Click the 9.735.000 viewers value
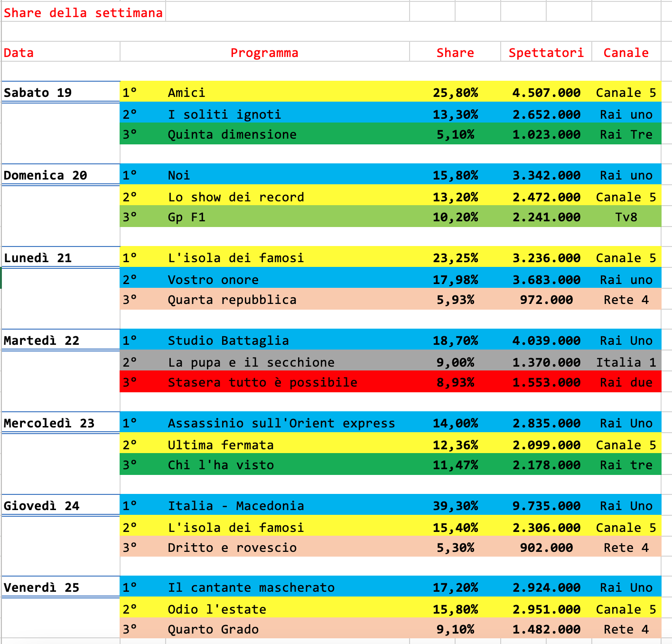672x644 pixels. pyautogui.click(x=546, y=506)
